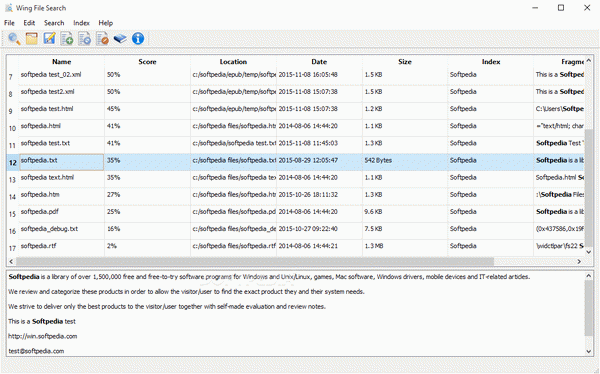
Task: Select the file softpedia.htm
Action: pyautogui.click(x=61, y=197)
